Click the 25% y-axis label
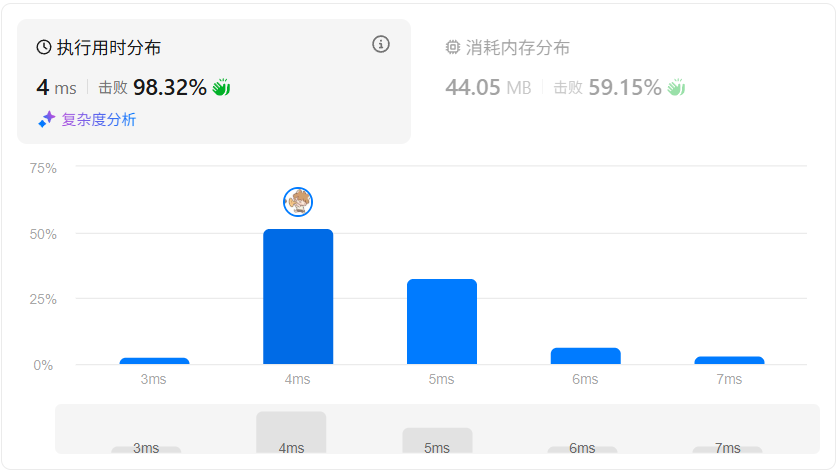 43,299
